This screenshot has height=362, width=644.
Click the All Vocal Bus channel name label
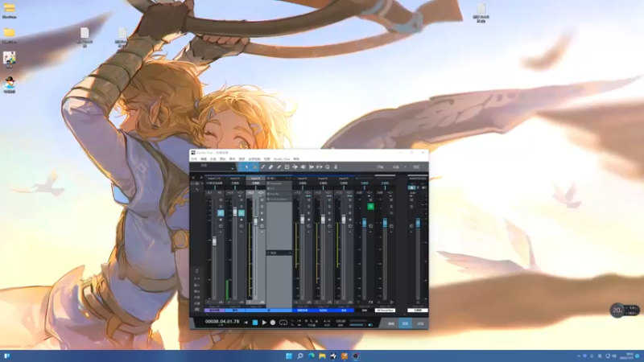pos(385,311)
